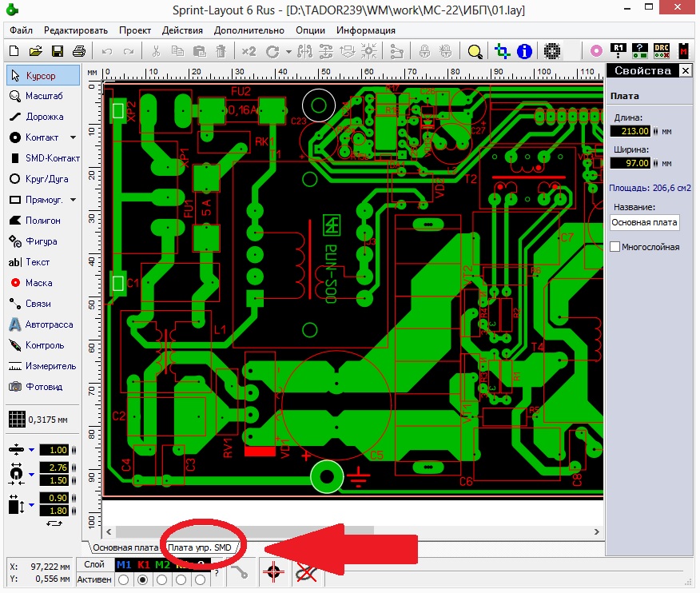Open the rotate angle dropdown arrow in toolbar
This screenshot has width=700, height=593.
(288, 52)
